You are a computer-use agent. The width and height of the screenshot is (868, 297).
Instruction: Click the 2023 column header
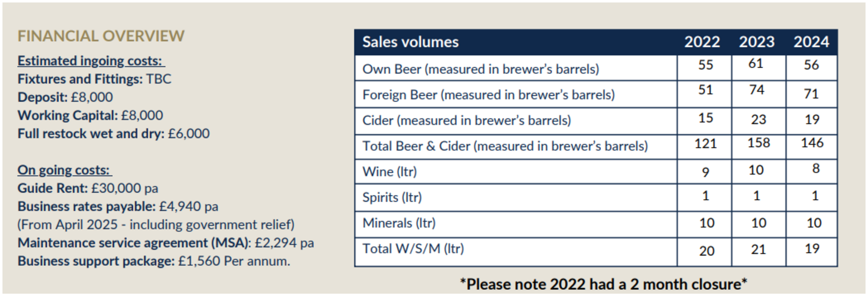[x=757, y=42]
